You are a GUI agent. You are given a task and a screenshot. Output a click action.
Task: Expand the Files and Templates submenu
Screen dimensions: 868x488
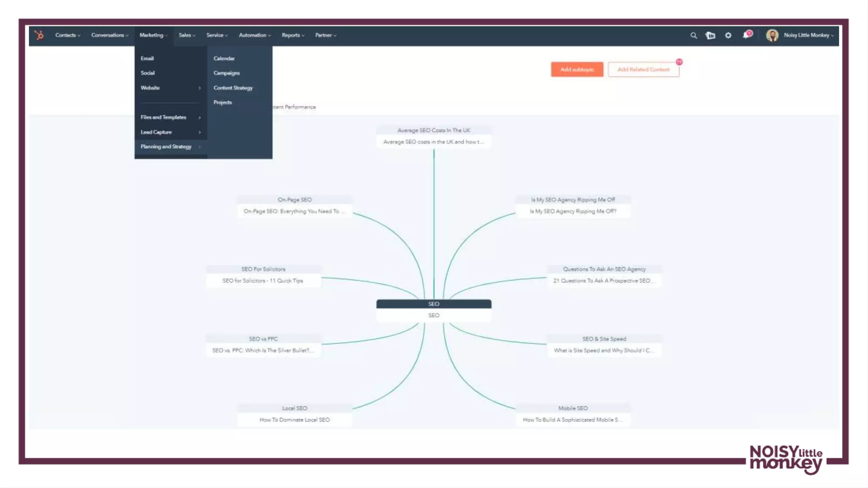tap(199, 117)
